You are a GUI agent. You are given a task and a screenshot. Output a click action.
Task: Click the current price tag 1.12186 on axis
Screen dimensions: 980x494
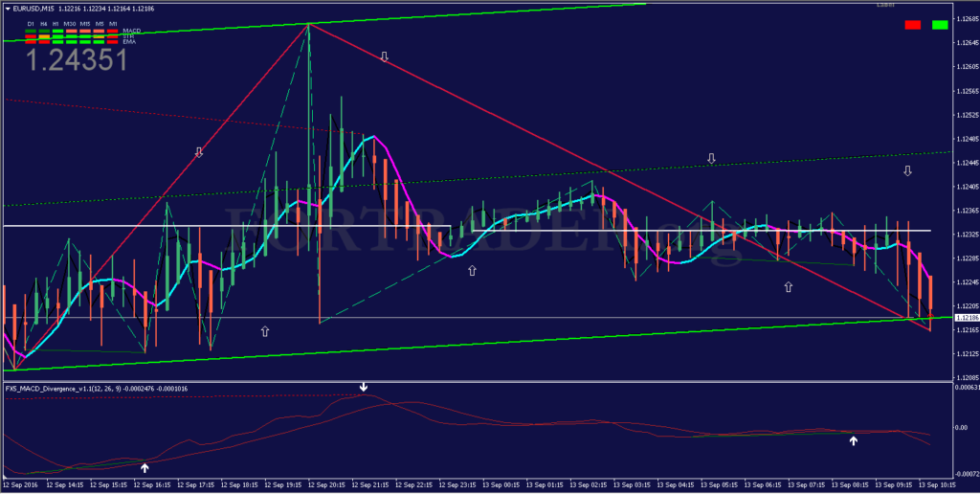click(x=967, y=318)
